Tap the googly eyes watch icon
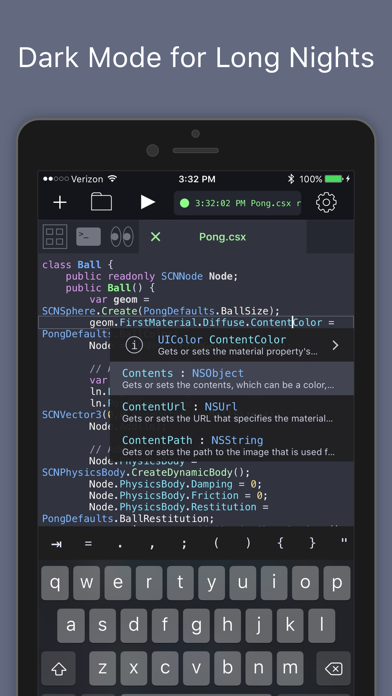The width and height of the screenshot is (392, 696). [122, 237]
